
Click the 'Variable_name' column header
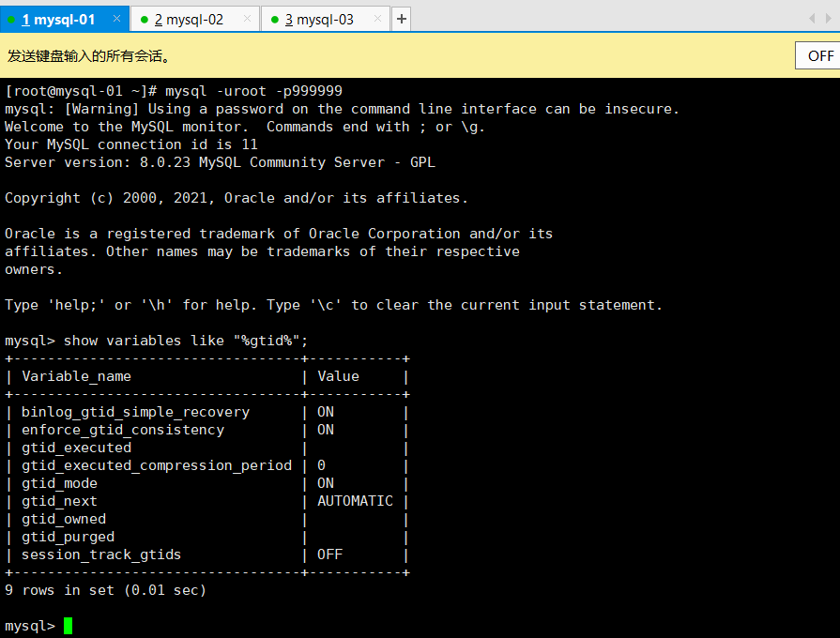click(x=76, y=376)
